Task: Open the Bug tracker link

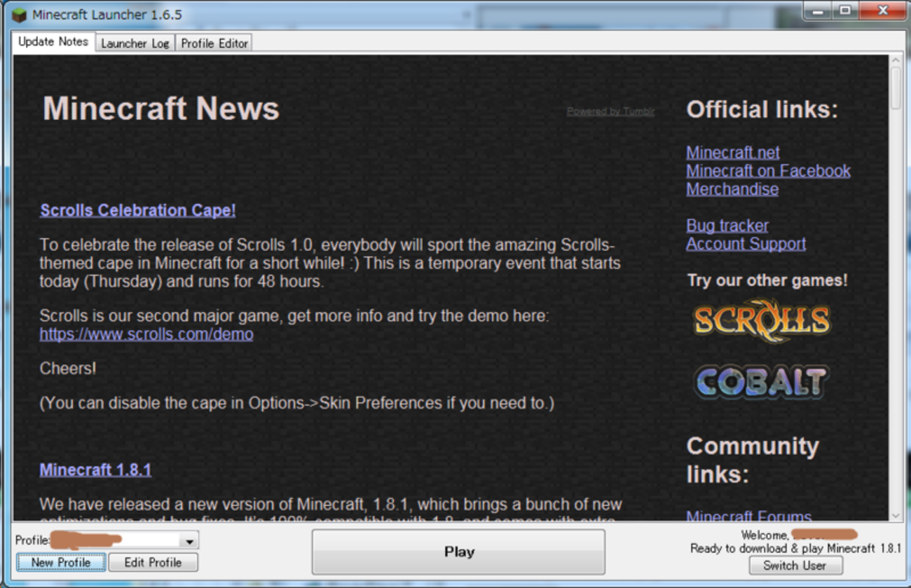Action: tap(727, 225)
